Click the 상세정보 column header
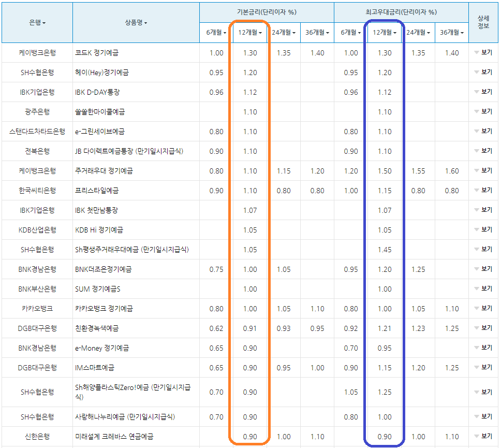Viewport: 501px width, 448px height. (x=483, y=22)
